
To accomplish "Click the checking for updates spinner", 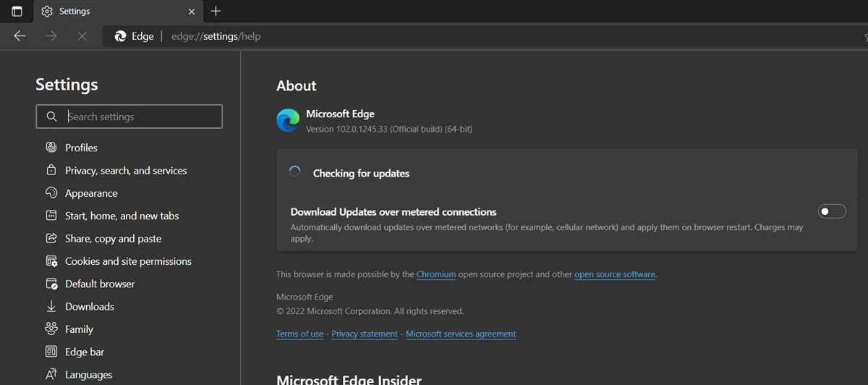I will click(295, 172).
